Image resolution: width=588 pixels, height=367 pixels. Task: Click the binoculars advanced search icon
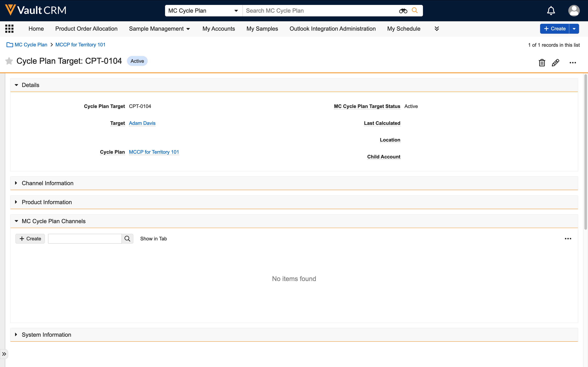coord(403,11)
